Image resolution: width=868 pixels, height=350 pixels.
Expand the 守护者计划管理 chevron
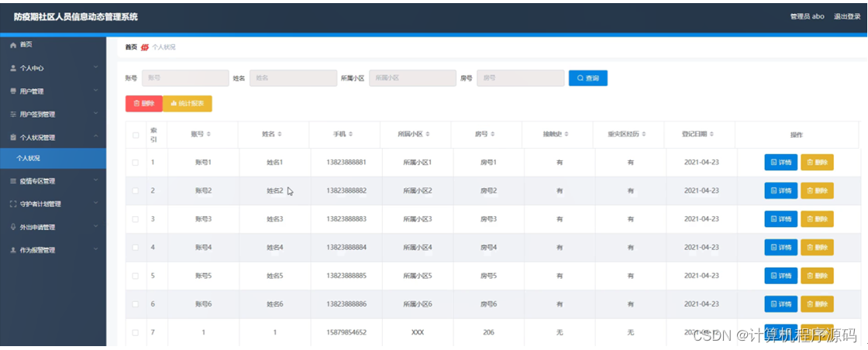pos(96,204)
